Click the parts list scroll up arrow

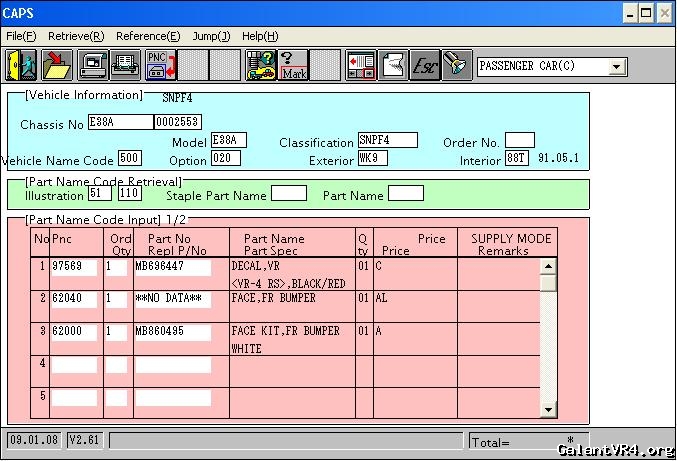pos(548,266)
